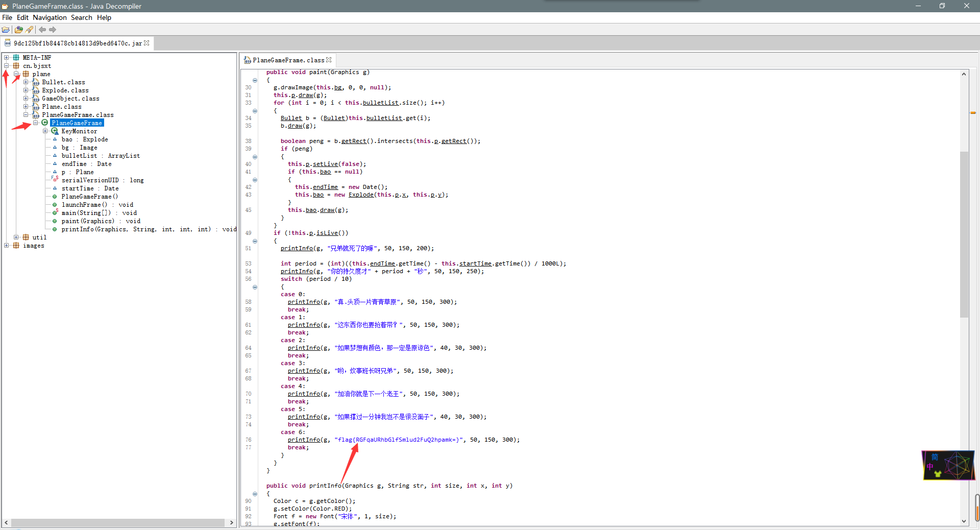Click the main(String[]) static method icon
Viewport: 980px width, 530px height.
55,212
